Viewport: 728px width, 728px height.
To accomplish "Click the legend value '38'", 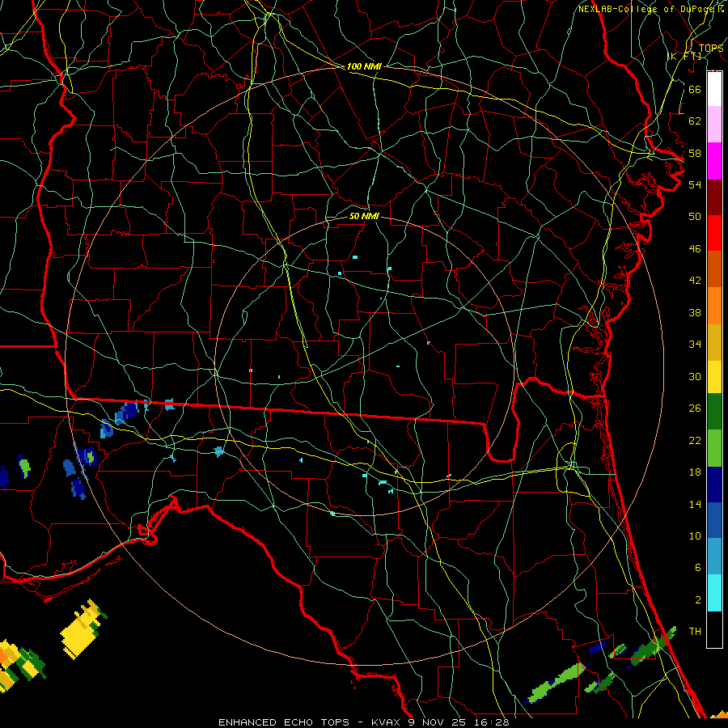I will [x=695, y=312].
